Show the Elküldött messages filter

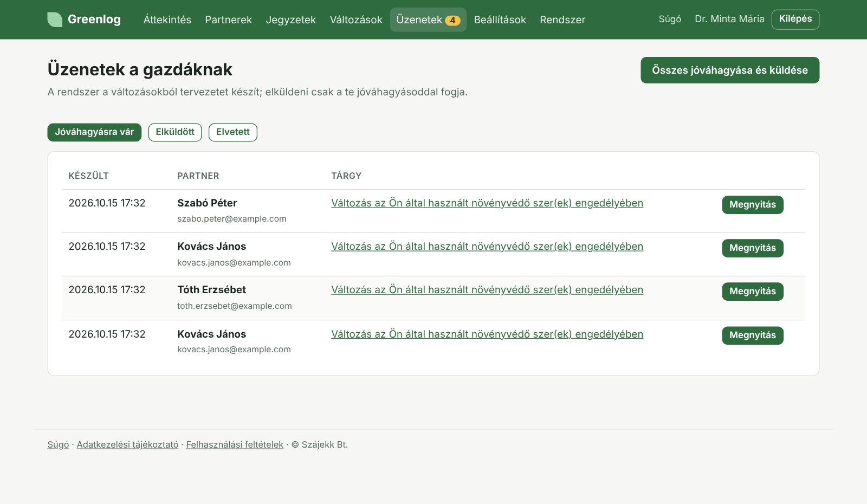[175, 132]
